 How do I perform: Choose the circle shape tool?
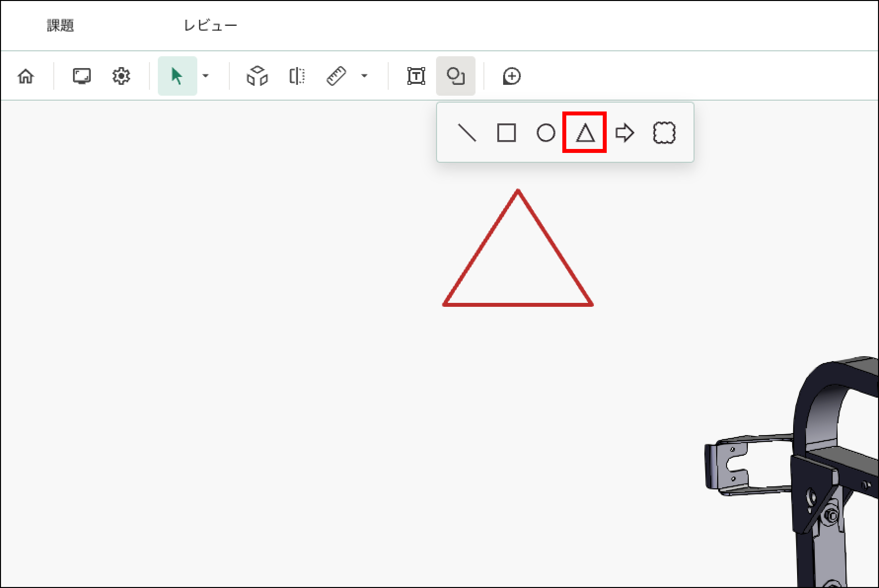click(x=546, y=133)
